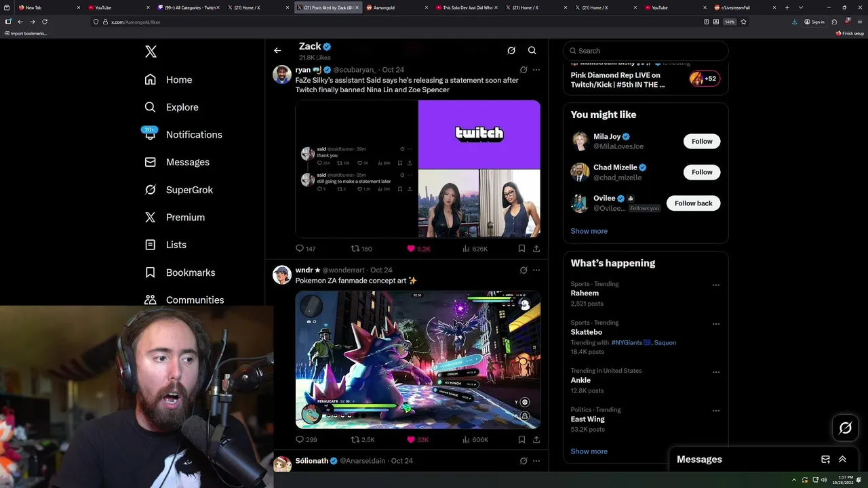The image size is (868, 488).
Task: Open the floating Grok button
Action: [x=845, y=428]
